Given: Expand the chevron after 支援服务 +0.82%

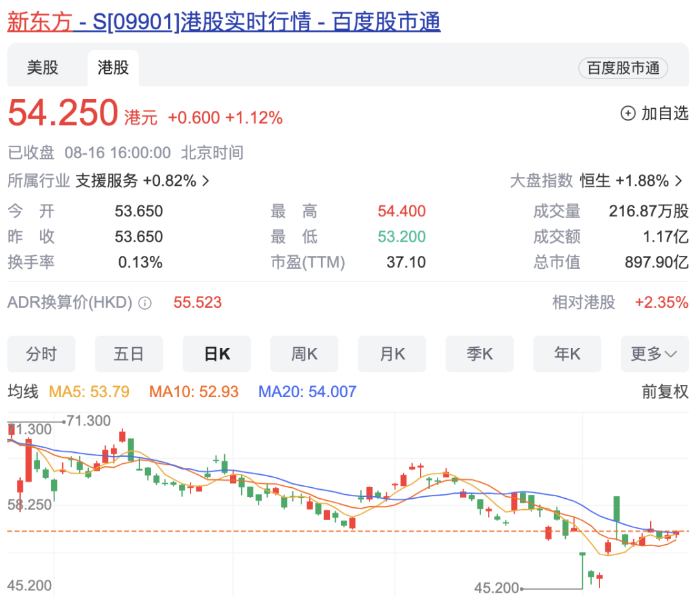Looking at the screenshot, I should (205, 181).
